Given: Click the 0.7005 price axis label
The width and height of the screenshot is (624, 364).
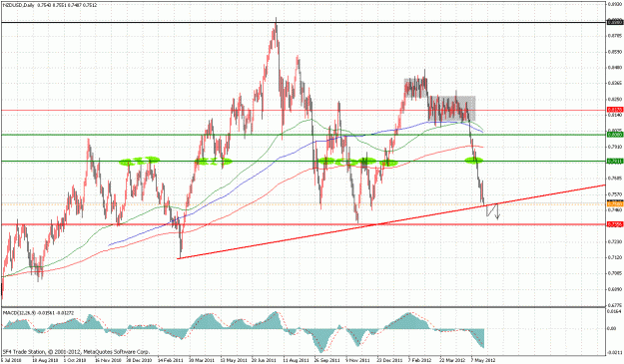Looking at the screenshot, I should click(x=614, y=273).
